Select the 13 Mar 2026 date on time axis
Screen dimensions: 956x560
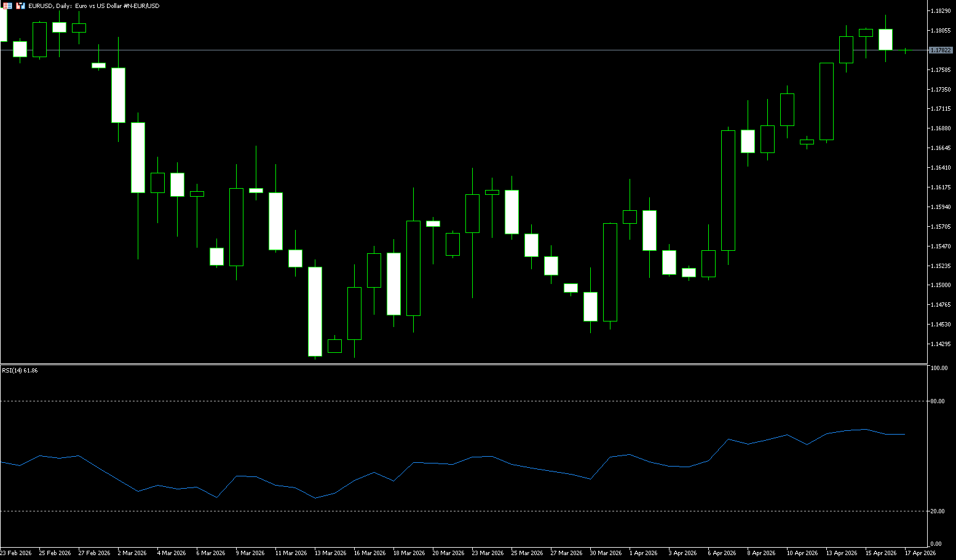click(x=330, y=553)
